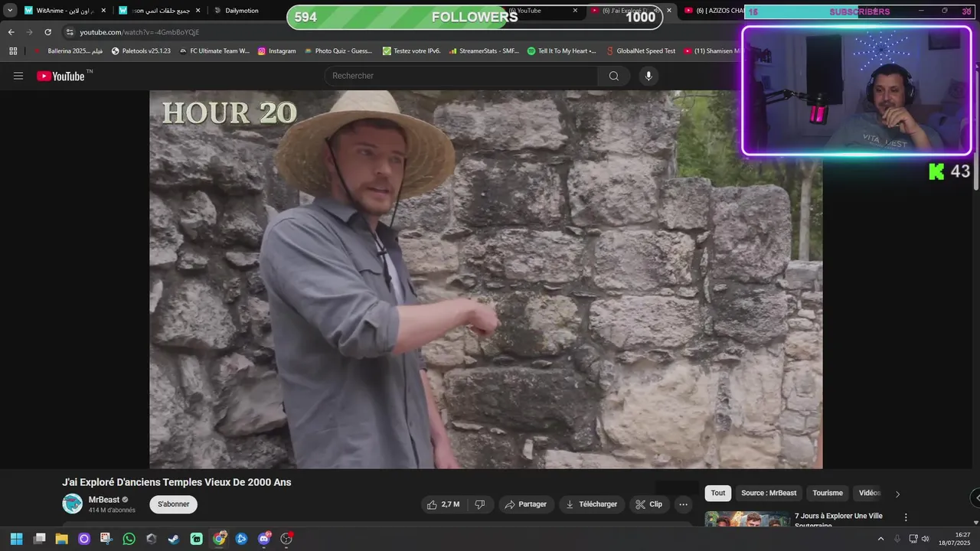Select the Tourisme filter chip
980x551 pixels.
pos(828,493)
